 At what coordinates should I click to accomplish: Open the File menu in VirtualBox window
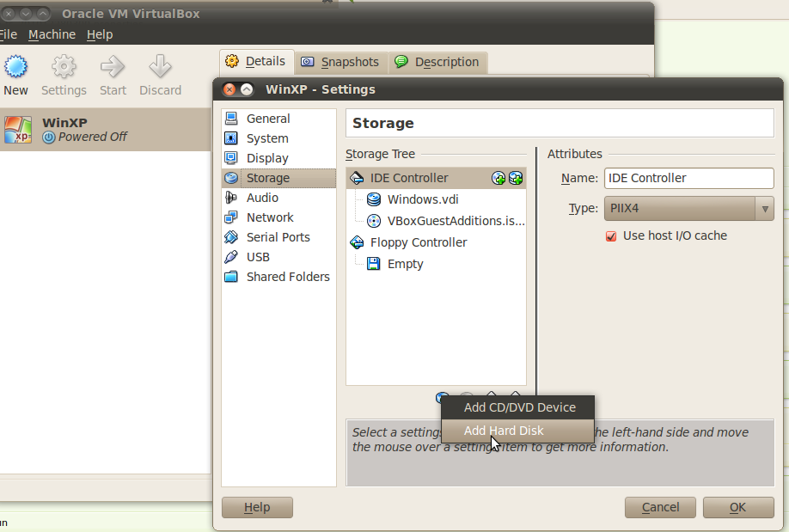tap(8, 34)
